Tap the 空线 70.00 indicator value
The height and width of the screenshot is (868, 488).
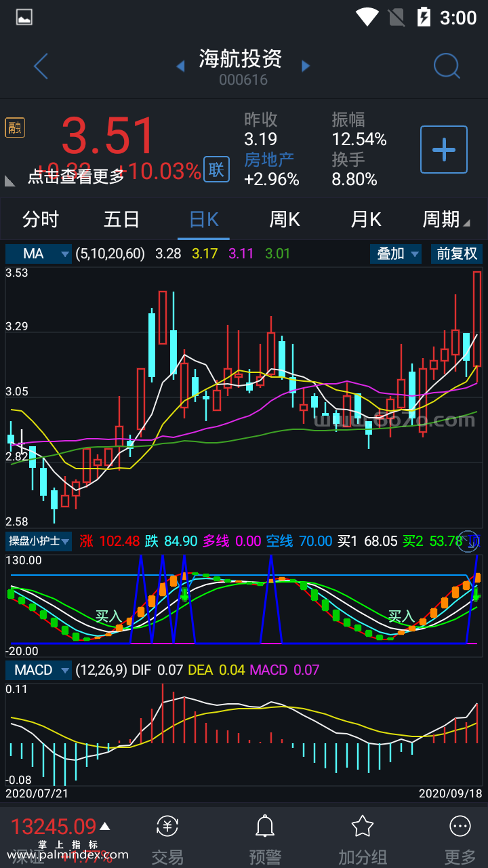[x=299, y=541]
